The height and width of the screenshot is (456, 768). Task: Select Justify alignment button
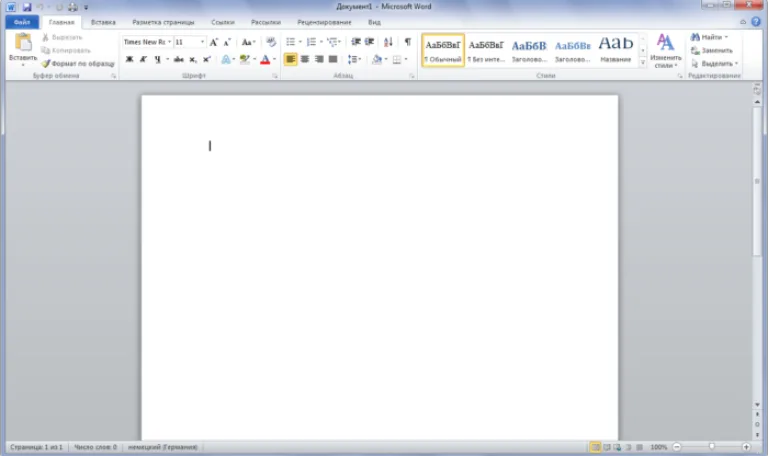tap(333, 59)
